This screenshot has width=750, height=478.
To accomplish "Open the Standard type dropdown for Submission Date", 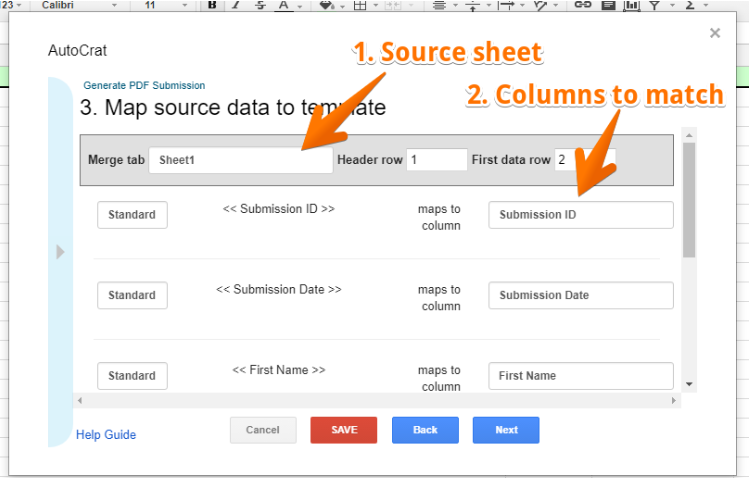I will [132, 295].
